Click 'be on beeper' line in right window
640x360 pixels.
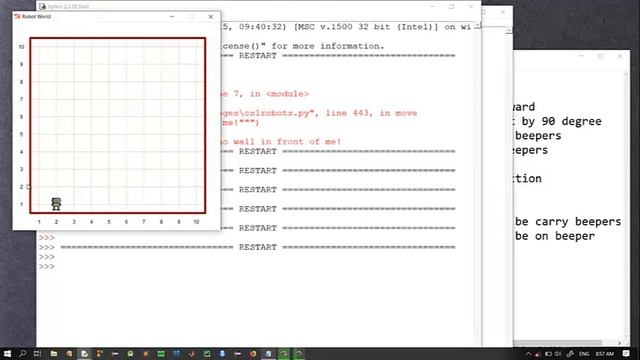pos(555,236)
